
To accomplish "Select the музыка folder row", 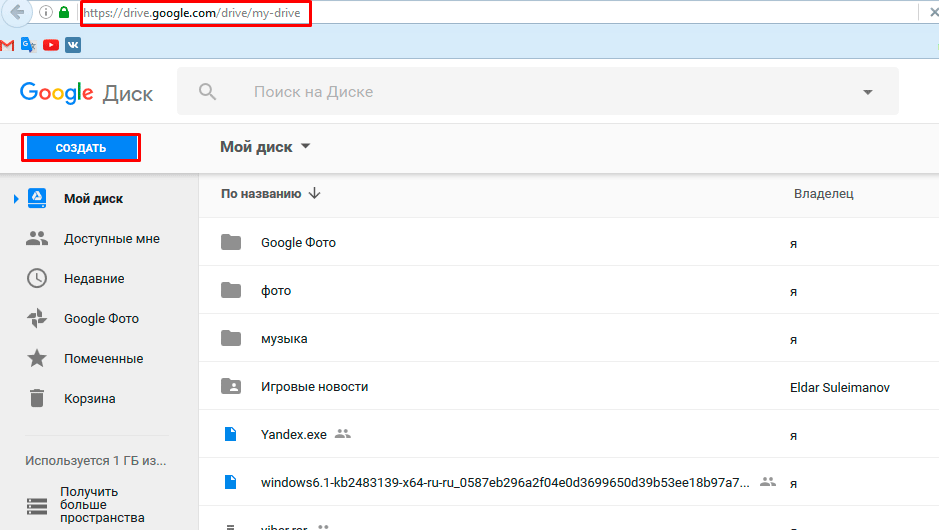I will point(284,339).
